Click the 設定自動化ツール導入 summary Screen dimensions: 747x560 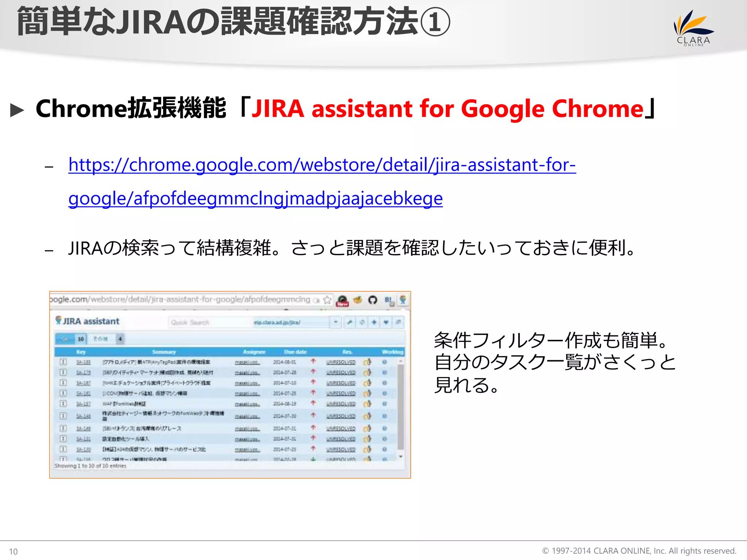point(125,439)
